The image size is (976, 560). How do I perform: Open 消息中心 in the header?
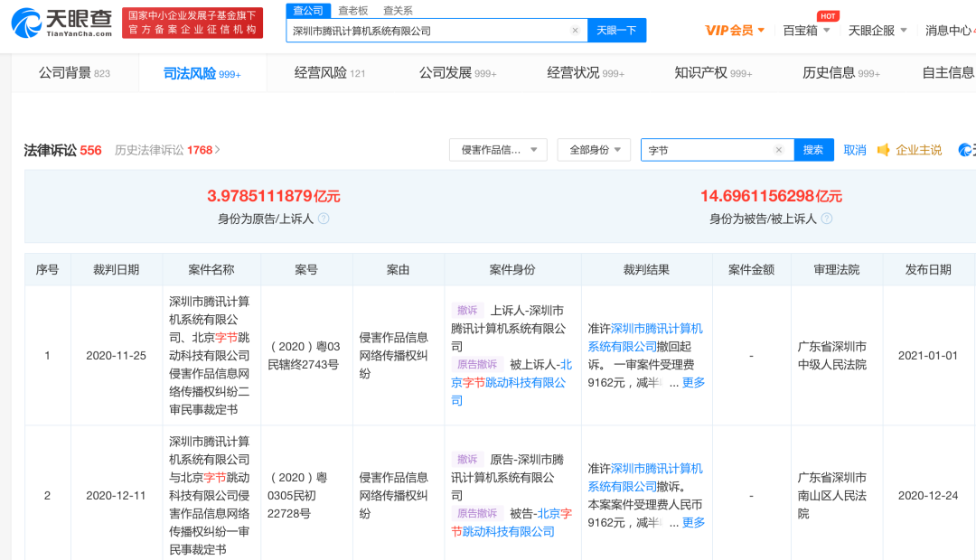pyautogui.click(x=949, y=31)
